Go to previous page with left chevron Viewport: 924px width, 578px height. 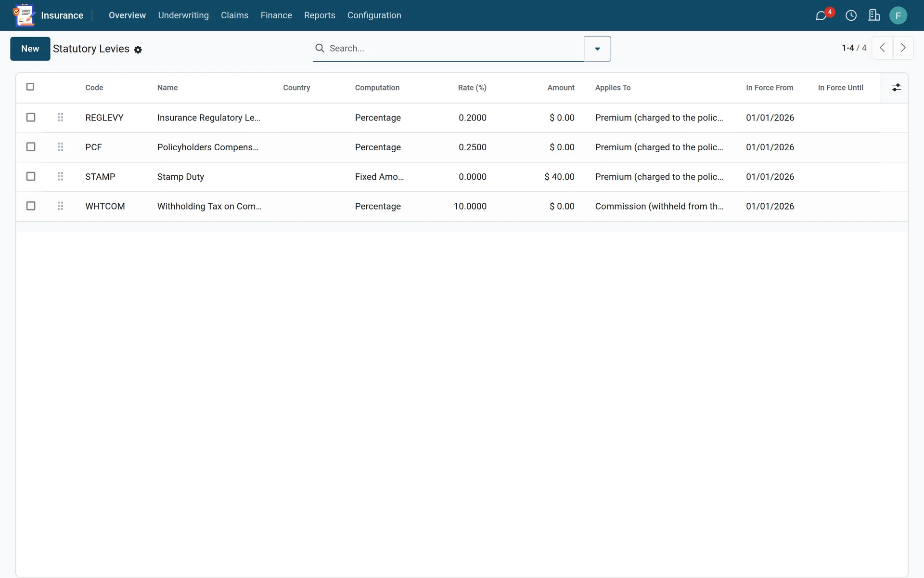(882, 48)
